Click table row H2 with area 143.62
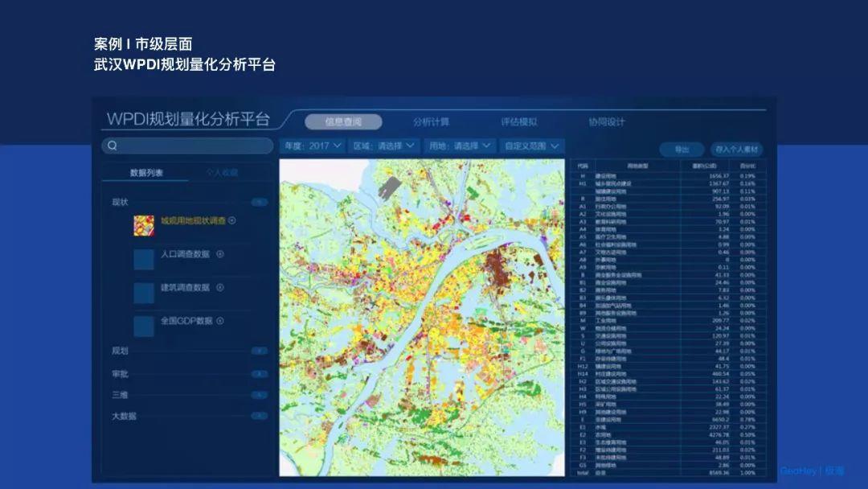Image resolution: width=868 pixels, height=489 pixels. click(x=669, y=381)
